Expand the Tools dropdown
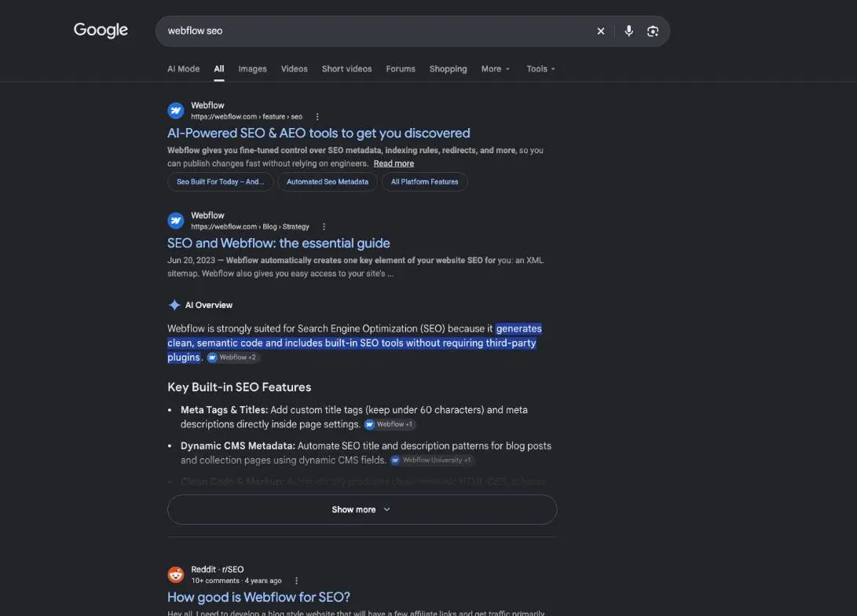Image resolution: width=857 pixels, height=616 pixels. point(540,69)
